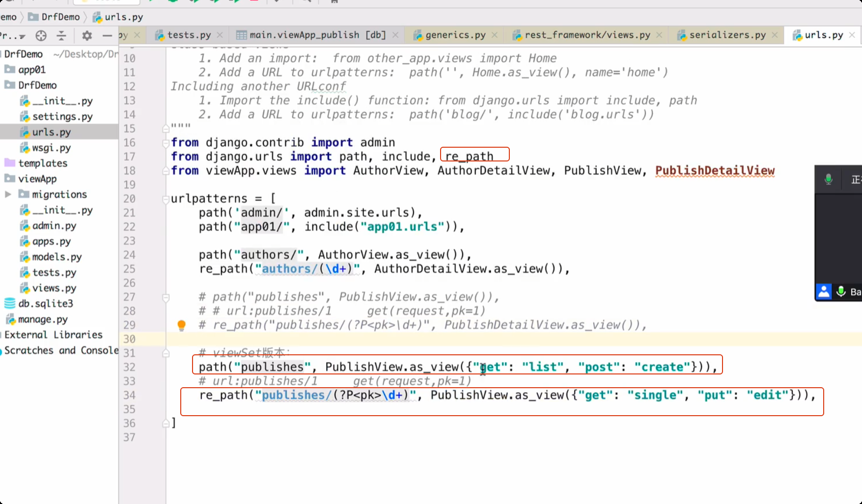
Task: Click the locate current file target icon
Action: point(41,35)
